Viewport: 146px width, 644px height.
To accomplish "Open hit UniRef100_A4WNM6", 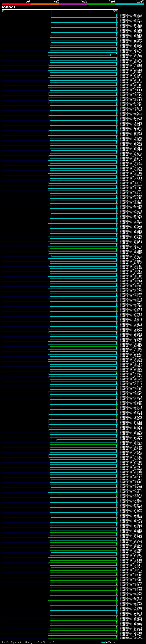I will pos(131,608).
